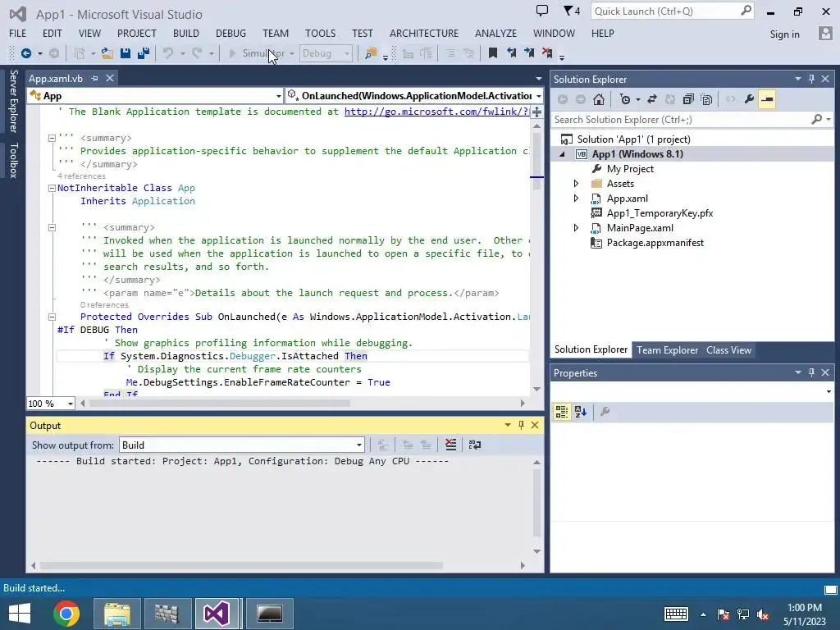The height and width of the screenshot is (630, 840).
Task: Open File Explorer from the taskbar
Action: (x=117, y=614)
